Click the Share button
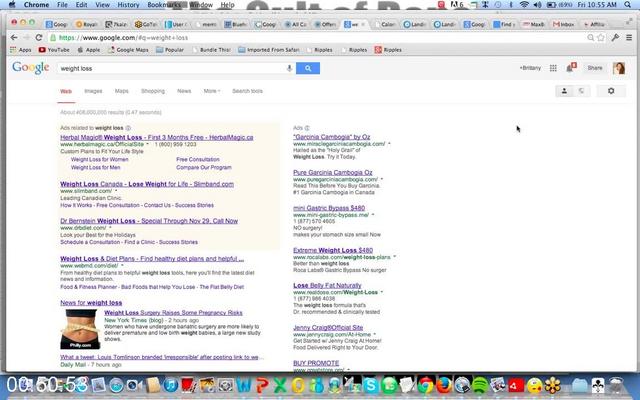The image size is (640, 400). coord(595,68)
